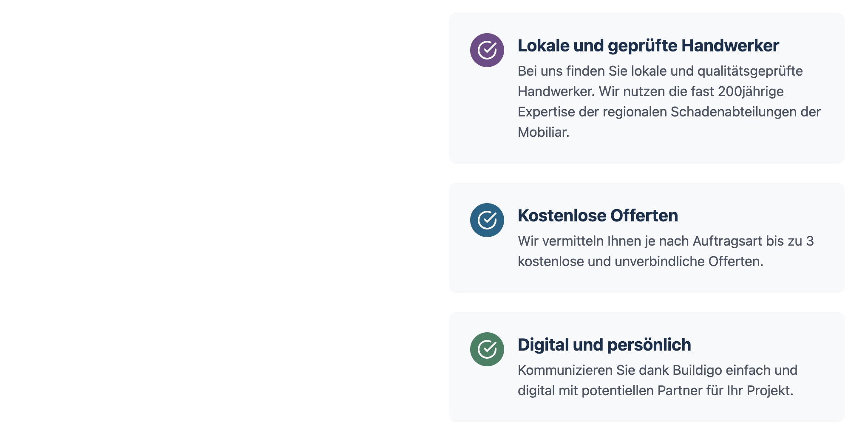Click the text line 'Wir vermitteln Ihnen je nach'

click(x=666, y=241)
